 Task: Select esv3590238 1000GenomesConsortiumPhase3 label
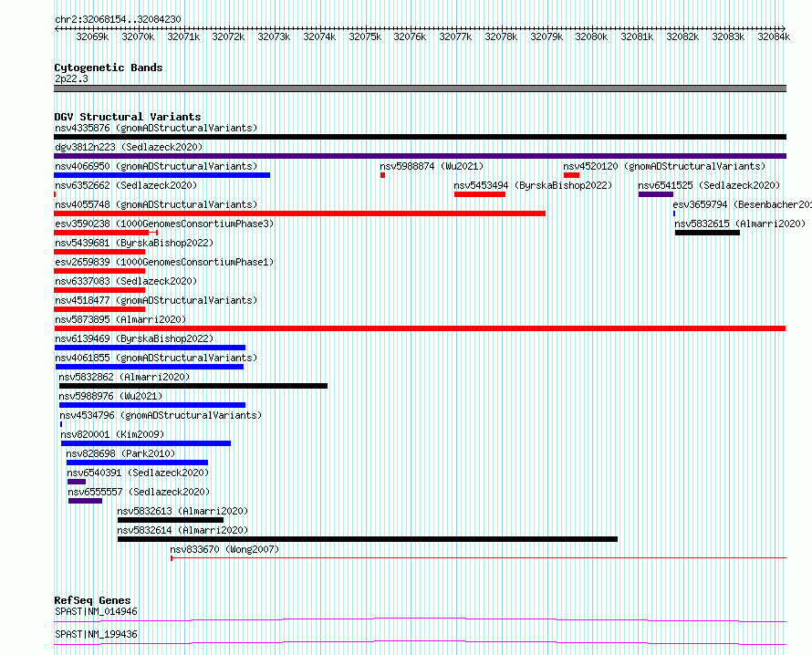point(164,224)
